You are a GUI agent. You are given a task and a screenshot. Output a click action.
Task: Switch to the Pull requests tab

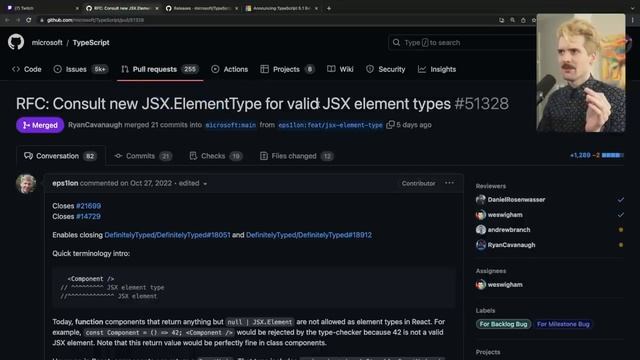[x=160, y=69]
